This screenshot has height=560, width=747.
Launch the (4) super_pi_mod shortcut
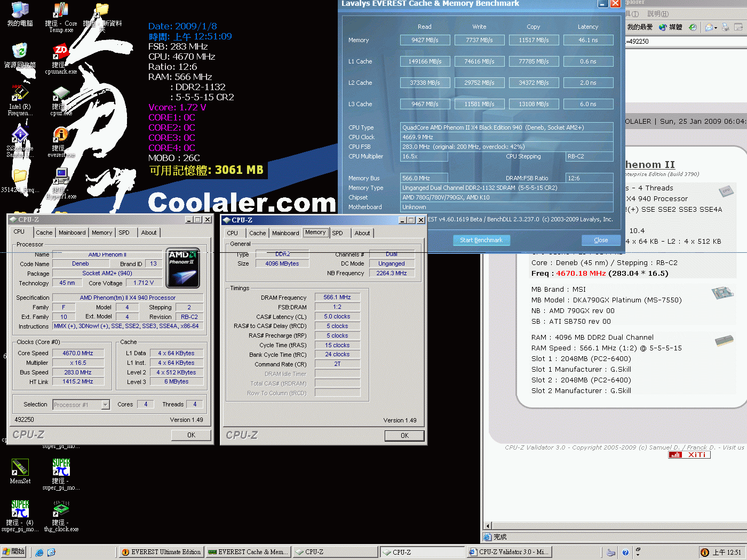coord(20,516)
